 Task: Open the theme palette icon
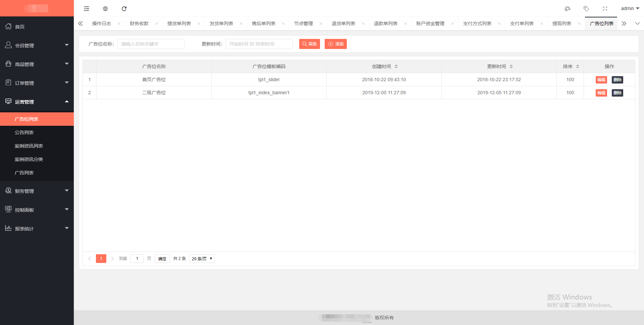568,9
